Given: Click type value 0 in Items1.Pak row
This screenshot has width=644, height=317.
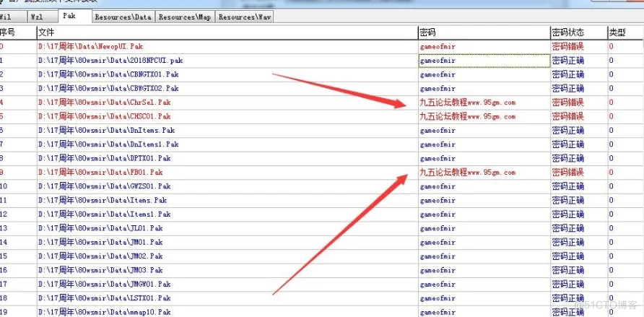Looking at the screenshot, I should point(611,214).
